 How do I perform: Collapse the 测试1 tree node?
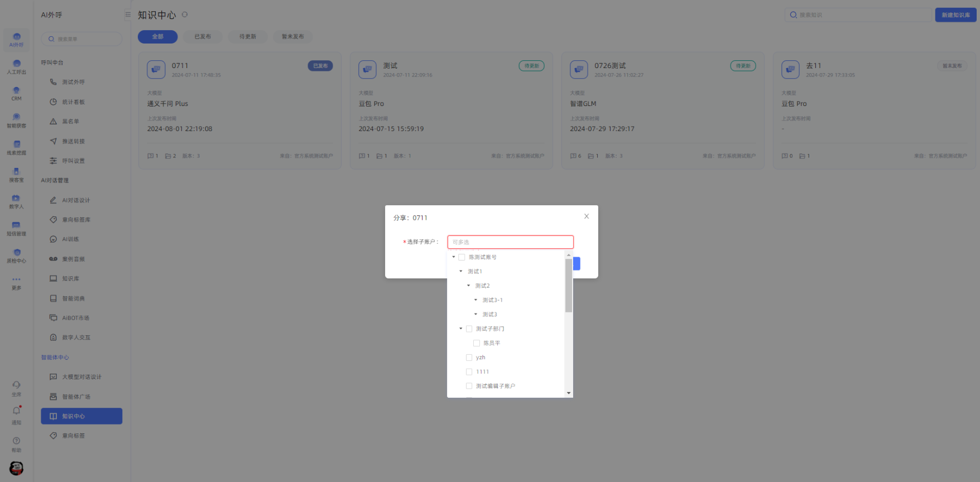[461, 272]
